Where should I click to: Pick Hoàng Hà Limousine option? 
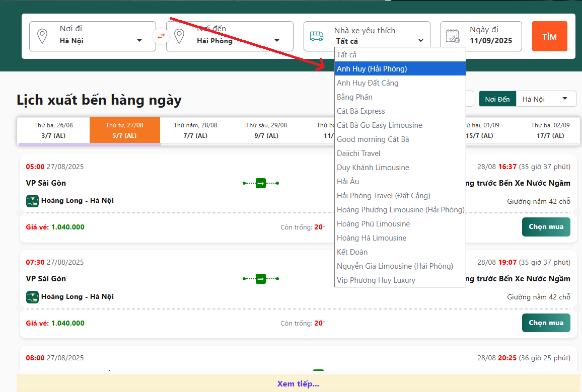click(372, 238)
